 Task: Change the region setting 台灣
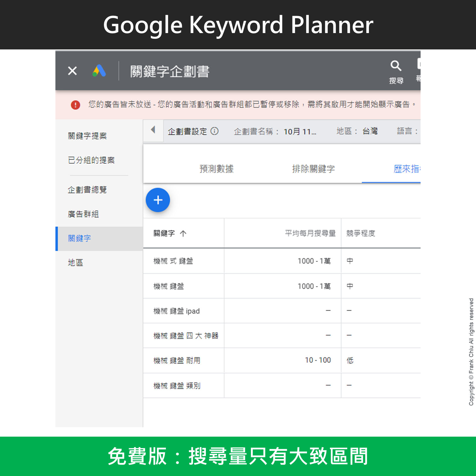[370, 131]
